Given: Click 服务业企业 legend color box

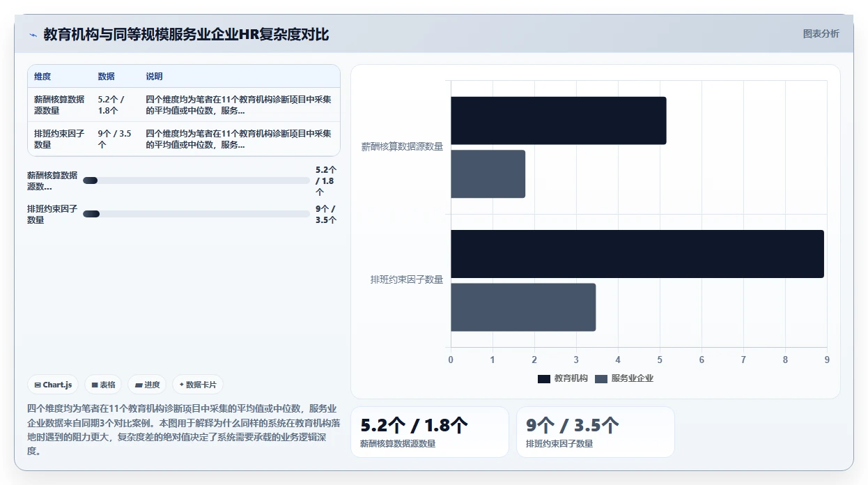Looking at the screenshot, I should (x=601, y=378).
